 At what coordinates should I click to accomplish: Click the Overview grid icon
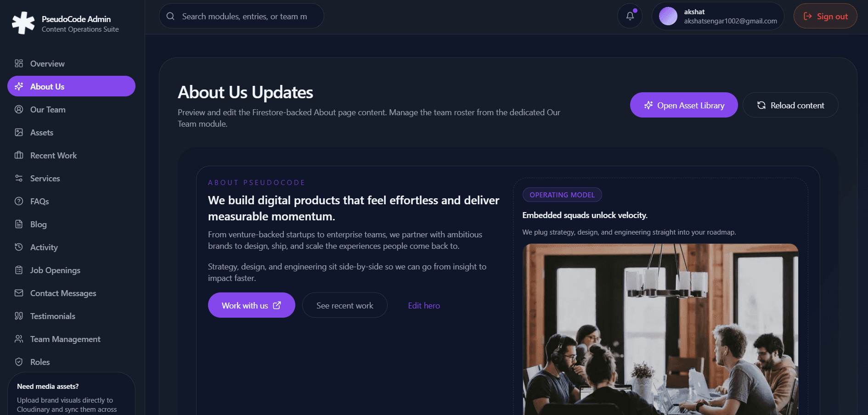(x=19, y=63)
